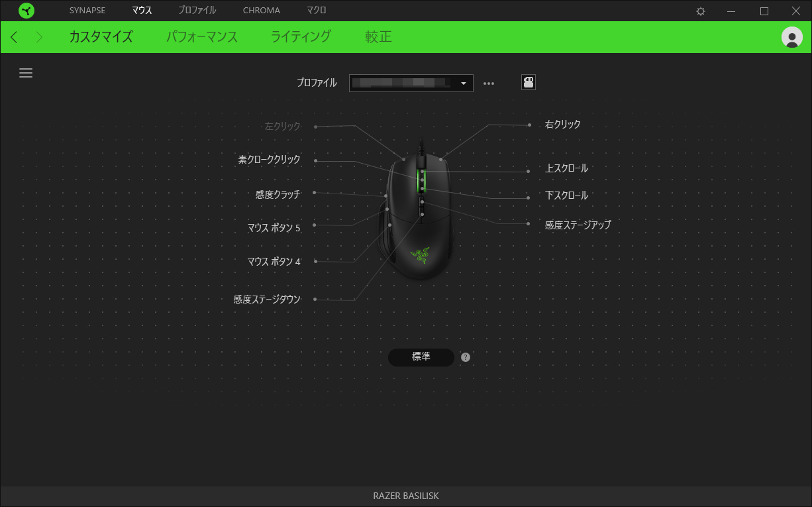The width and height of the screenshot is (812, 507).
Task: Select the 素クローククリック assignment
Action: point(269,160)
